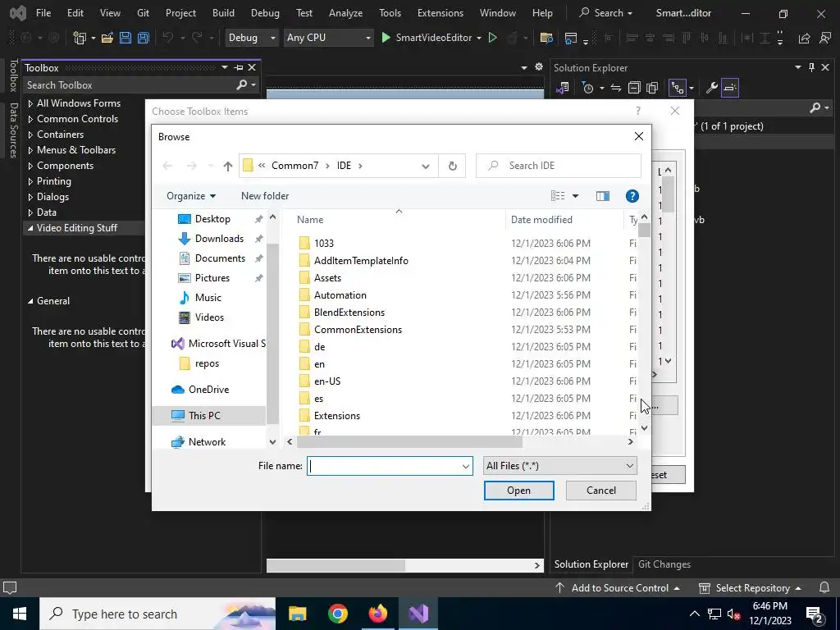This screenshot has width=840, height=630.
Task: Click the Share icon in top toolbar
Action: [x=804, y=38]
